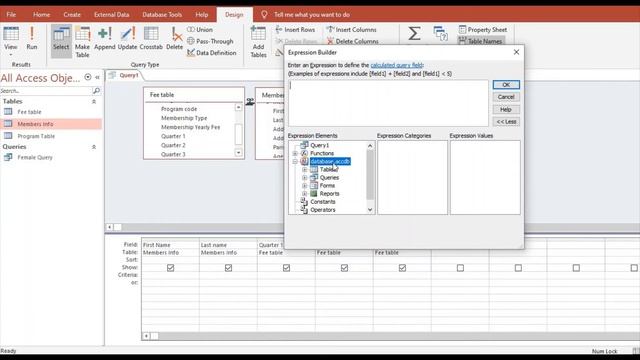Choose the Make Table query type
The height and width of the screenshot is (360, 640).
[82, 41]
